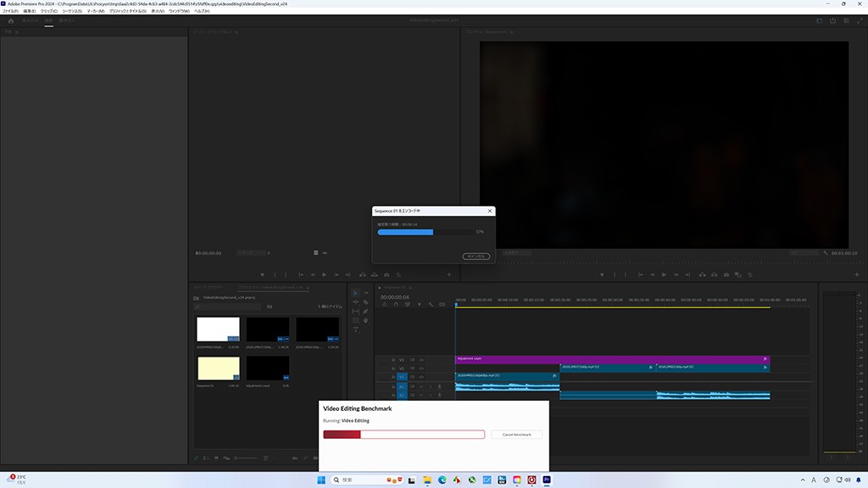Cancel the encoding with キャンセル button
Viewport: 868px width, 488px height.
pyautogui.click(x=476, y=256)
